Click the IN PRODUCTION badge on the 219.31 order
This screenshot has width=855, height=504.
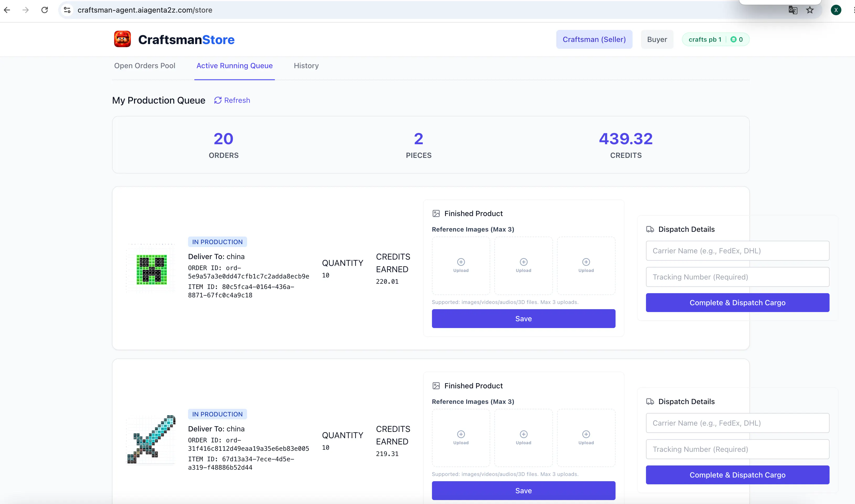tap(217, 414)
